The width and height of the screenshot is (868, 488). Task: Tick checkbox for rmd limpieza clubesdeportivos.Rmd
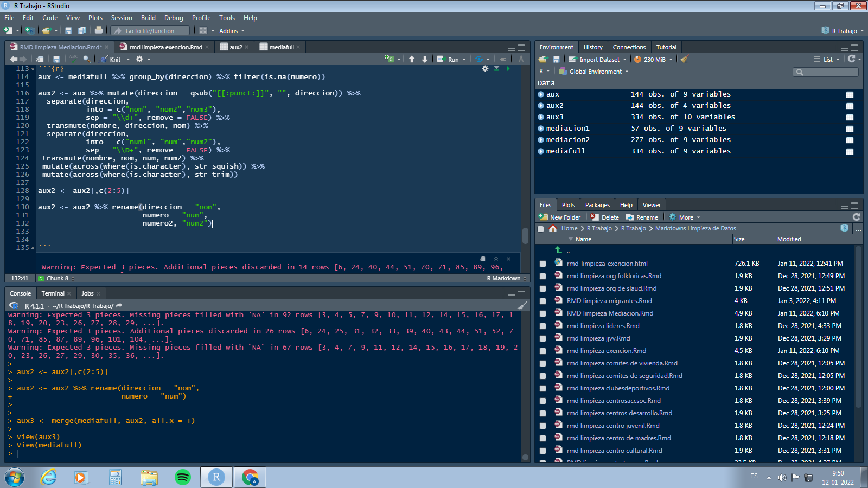pos(542,388)
